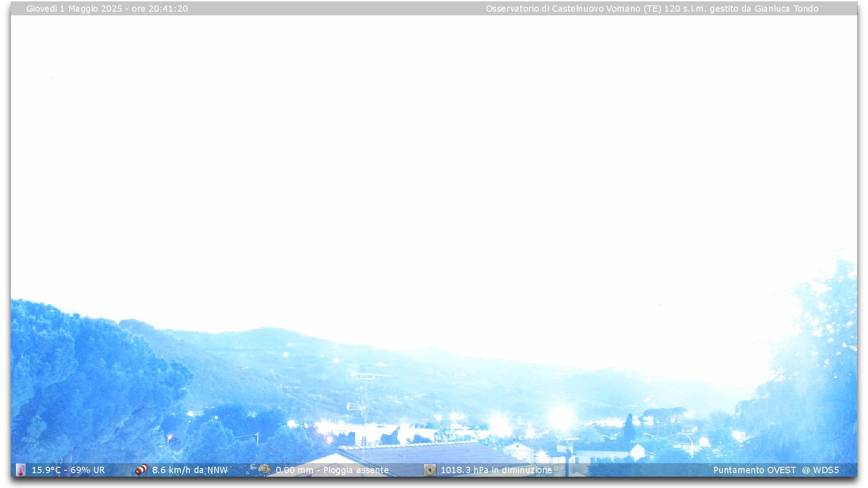Click 'gestito da Gianluca Tondo' in the header
The image size is (868, 488).
(x=764, y=9)
